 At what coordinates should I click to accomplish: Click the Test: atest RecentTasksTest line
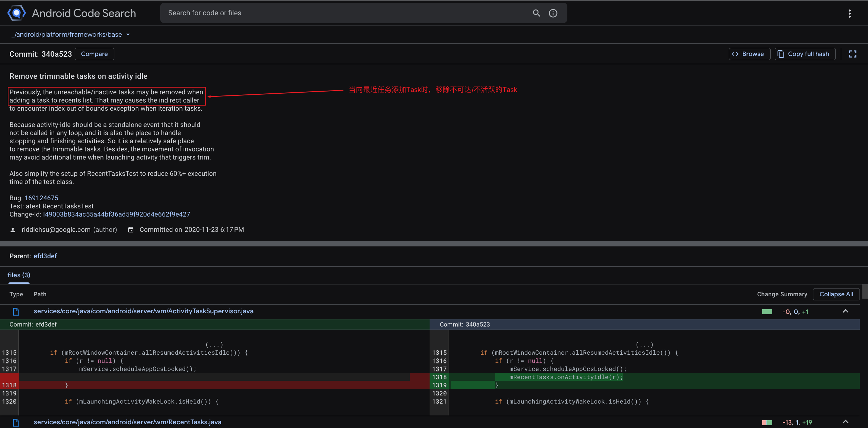click(52, 206)
